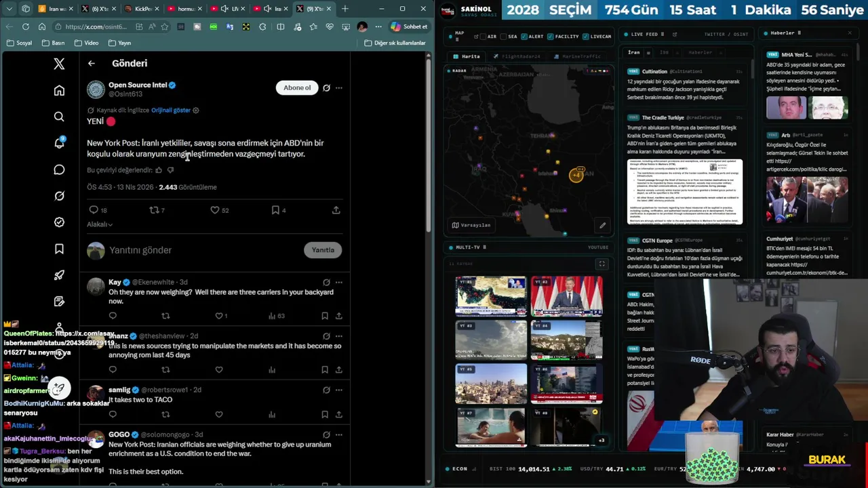Image resolution: width=868 pixels, height=488 pixels.
Task: Repost the Open Source Intel post
Action: 154,210
